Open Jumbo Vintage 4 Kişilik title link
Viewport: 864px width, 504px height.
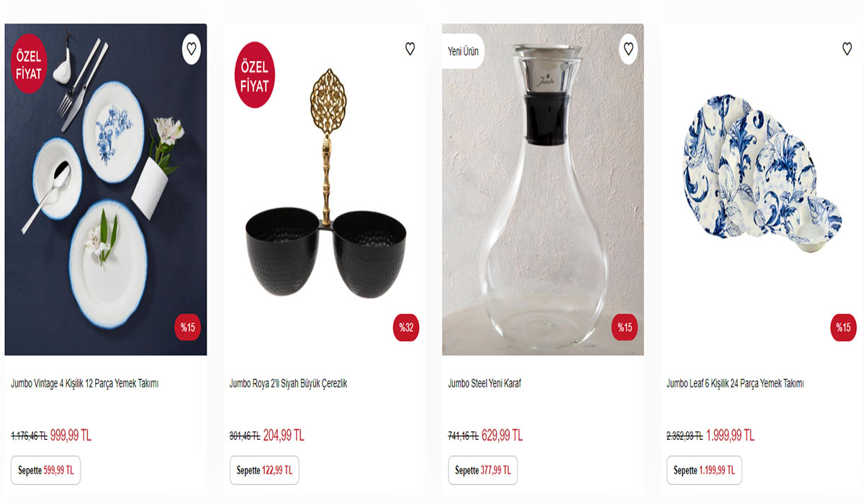(x=85, y=384)
